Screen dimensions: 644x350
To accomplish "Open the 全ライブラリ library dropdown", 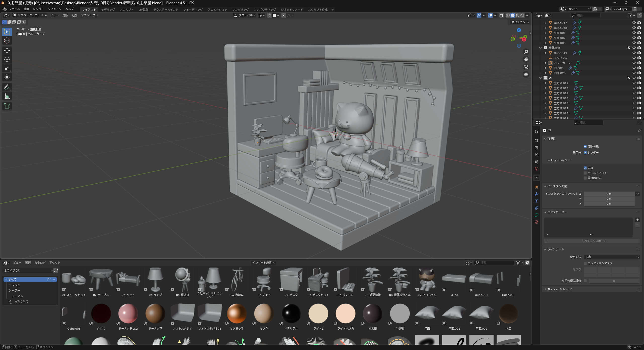I will (x=28, y=271).
